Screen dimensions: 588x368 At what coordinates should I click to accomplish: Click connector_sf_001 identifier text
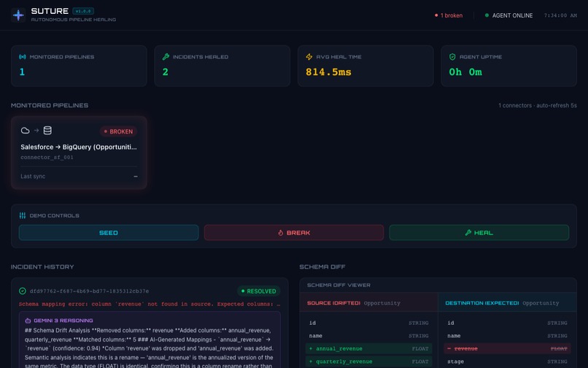47,157
